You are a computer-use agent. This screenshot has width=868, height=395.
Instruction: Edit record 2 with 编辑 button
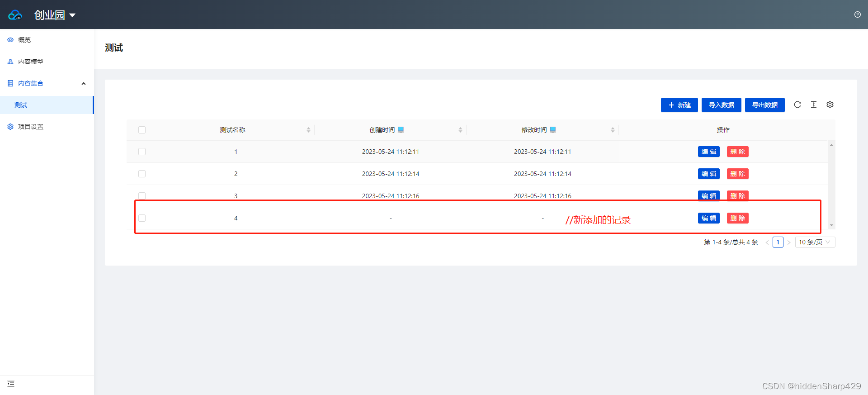[709, 174]
